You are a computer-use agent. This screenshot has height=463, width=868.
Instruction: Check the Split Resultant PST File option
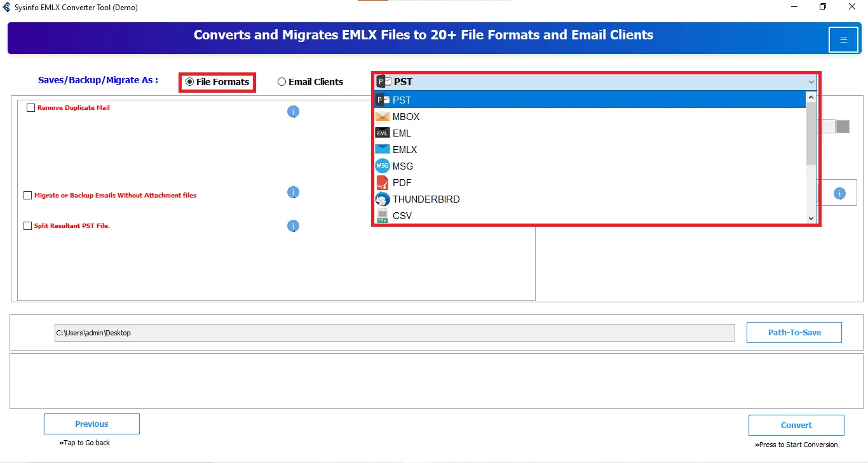point(27,226)
